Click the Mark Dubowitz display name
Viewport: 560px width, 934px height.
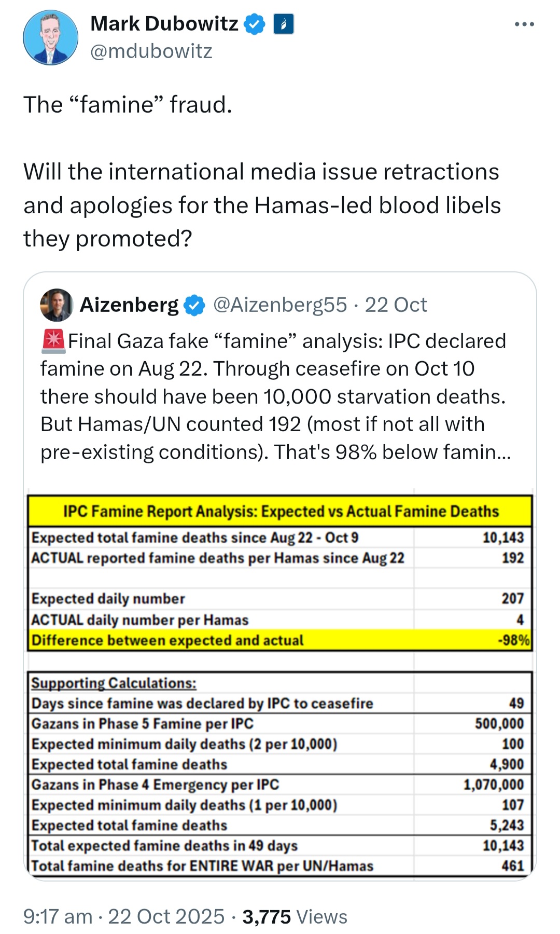tap(164, 23)
